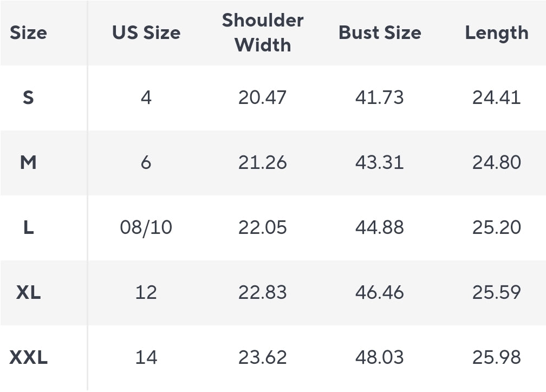This screenshot has height=392, width=546.
Task: Click the L size row label
Action: pyautogui.click(x=28, y=227)
